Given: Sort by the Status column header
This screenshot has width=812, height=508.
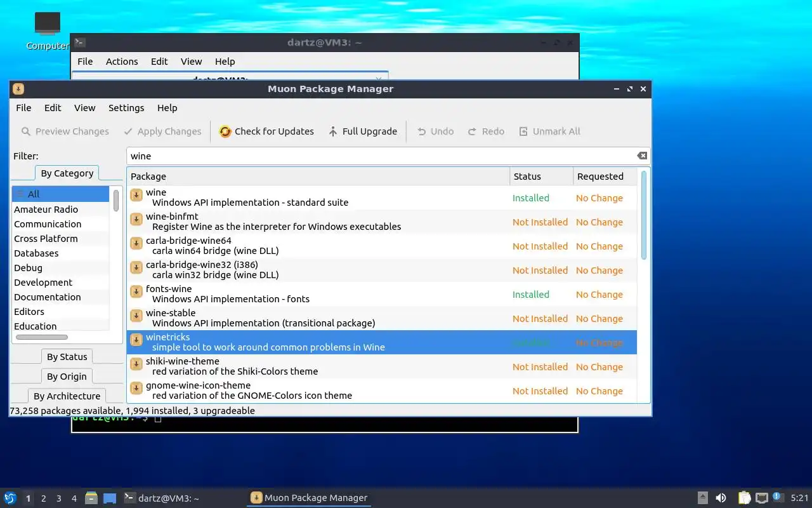Looking at the screenshot, I should [541, 177].
